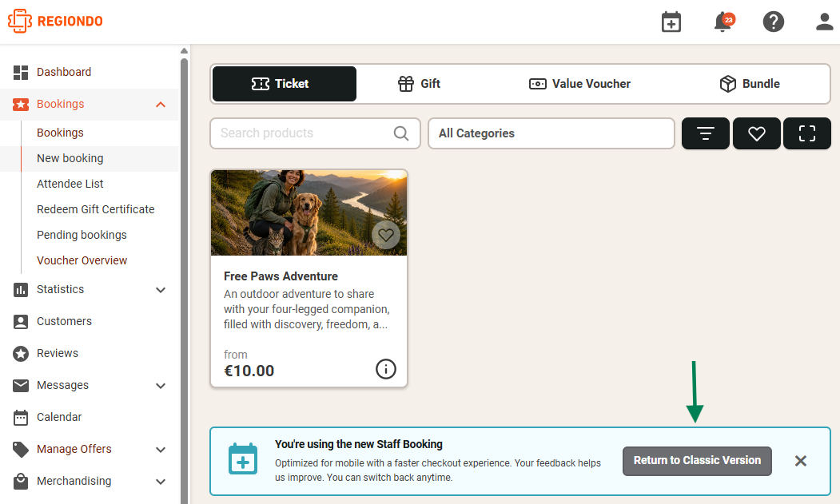Image resolution: width=840 pixels, height=504 pixels.
Task: Click the €10.00 price text
Action: coord(249,371)
